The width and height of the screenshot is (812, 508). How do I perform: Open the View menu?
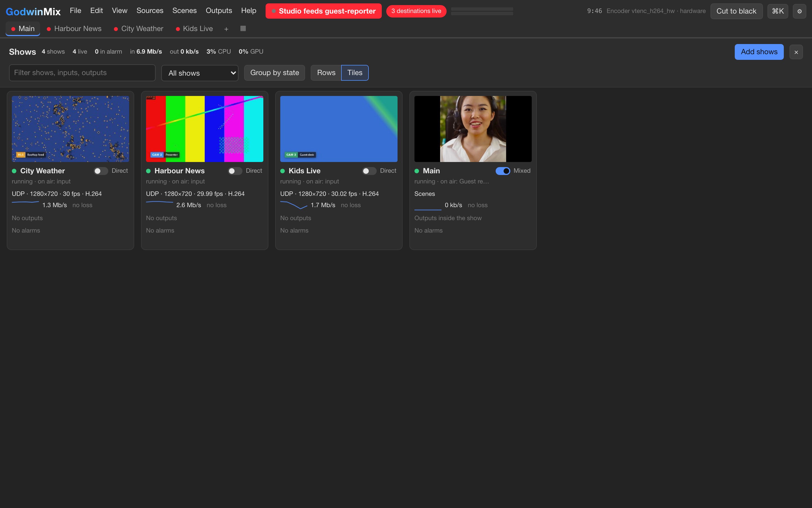click(120, 10)
